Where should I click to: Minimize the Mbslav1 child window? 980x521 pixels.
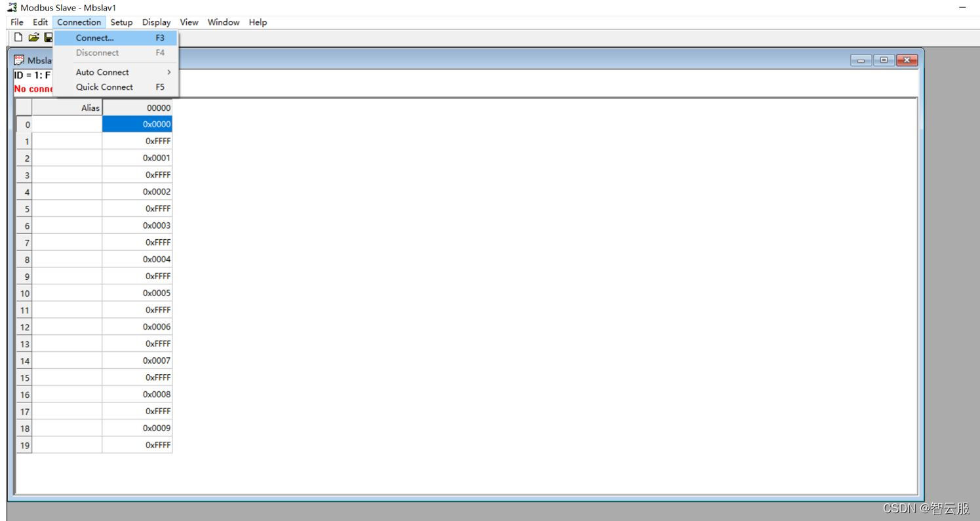(861, 60)
